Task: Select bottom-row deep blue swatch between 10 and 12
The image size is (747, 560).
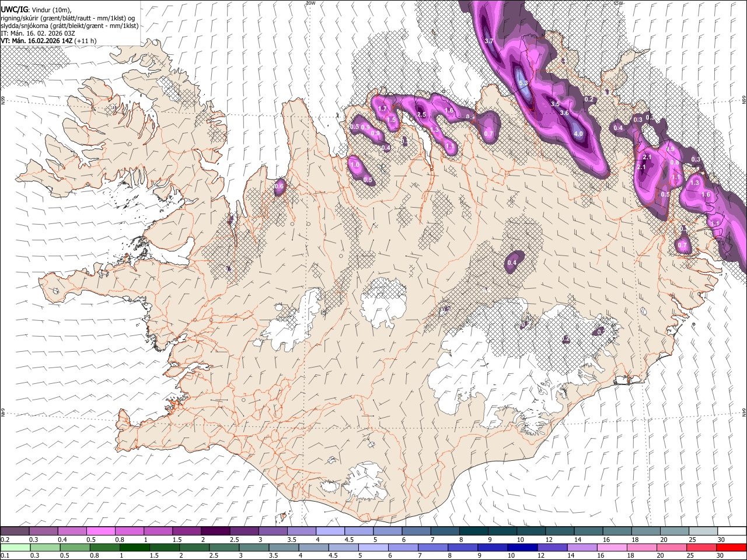Action: coord(523,547)
